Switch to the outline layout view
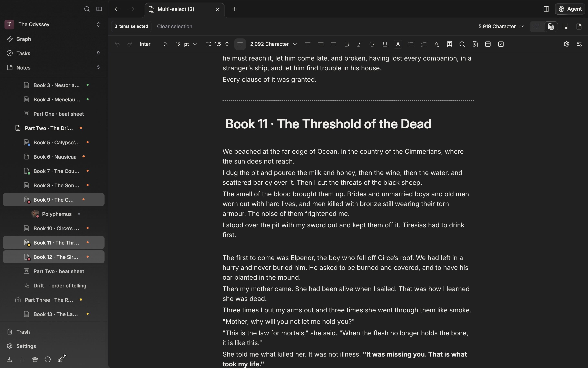 pos(565,26)
